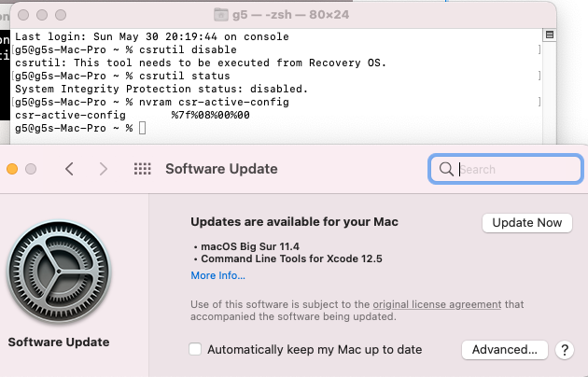
Task: Click the Update Now button
Action: [x=527, y=223]
